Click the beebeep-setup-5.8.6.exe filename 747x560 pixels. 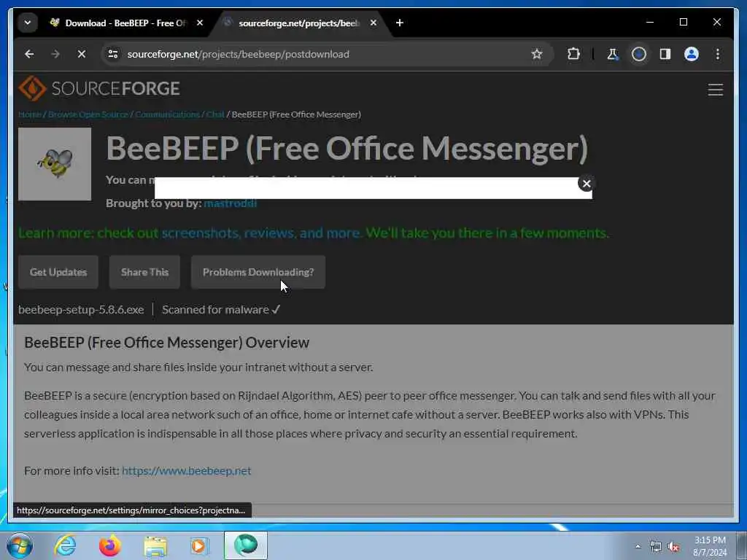coord(81,309)
